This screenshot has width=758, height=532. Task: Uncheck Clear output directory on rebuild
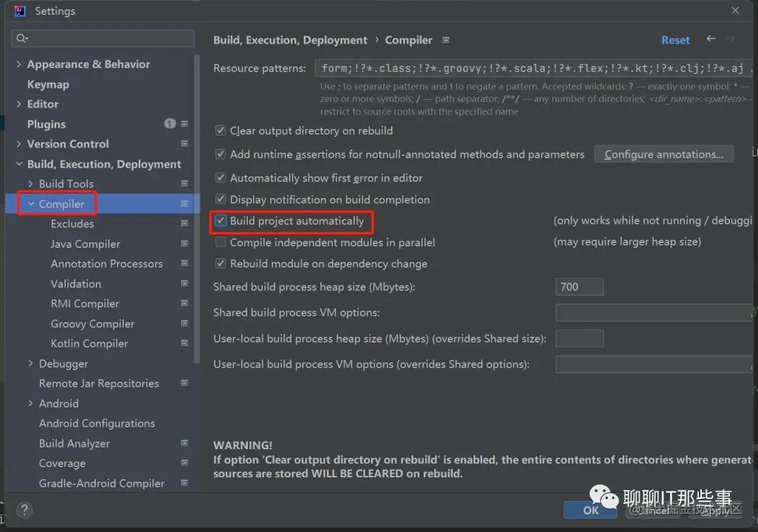point(221,131)
